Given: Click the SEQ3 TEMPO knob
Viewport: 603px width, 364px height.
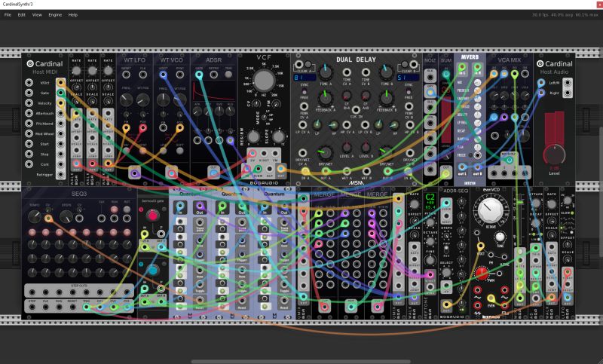Looking at the screenshot, I should (x=35, y=217).
